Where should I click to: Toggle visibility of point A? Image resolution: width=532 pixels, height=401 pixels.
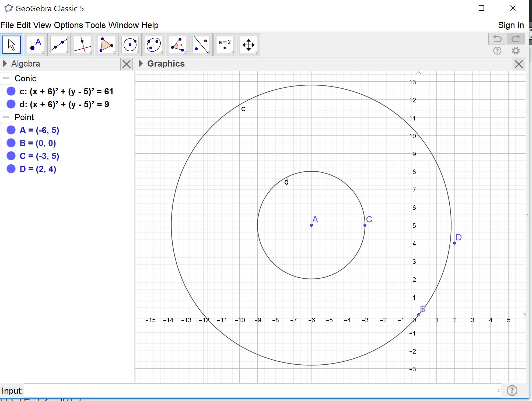point(11,130)
